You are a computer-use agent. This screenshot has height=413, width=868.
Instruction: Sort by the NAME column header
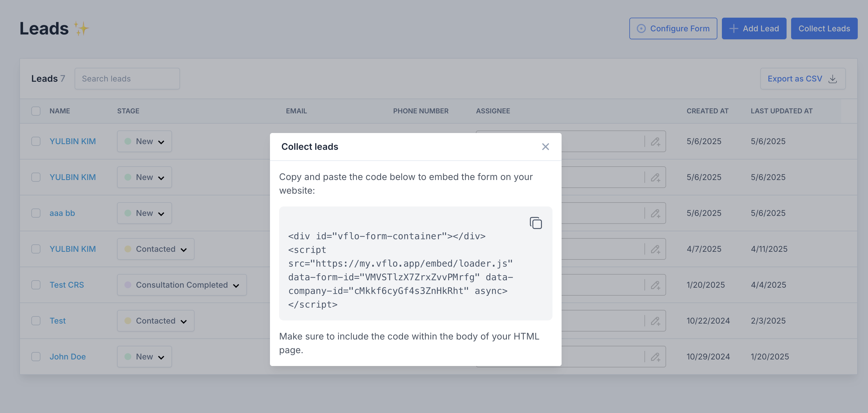60,111
